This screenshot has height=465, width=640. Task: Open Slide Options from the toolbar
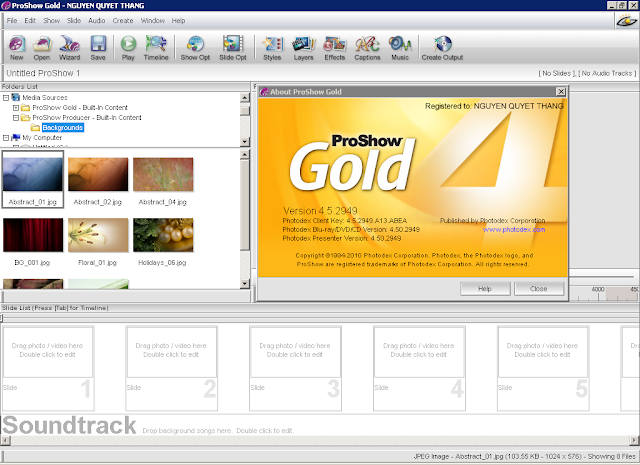[233, 46]
